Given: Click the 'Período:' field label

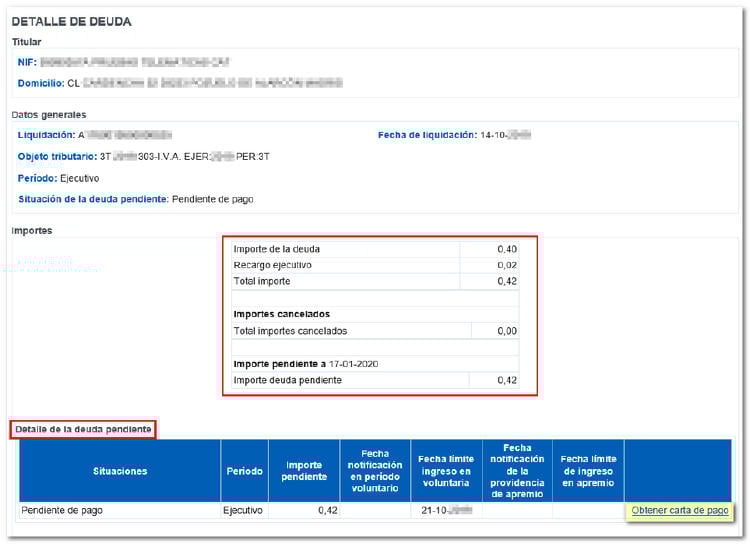Looking at the screenshot, I should click(37, 178).
